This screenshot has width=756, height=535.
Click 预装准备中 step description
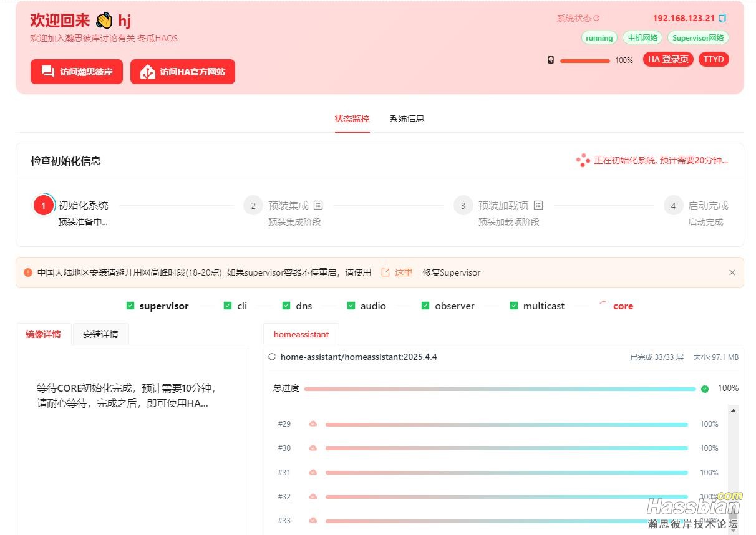[83, 222]
